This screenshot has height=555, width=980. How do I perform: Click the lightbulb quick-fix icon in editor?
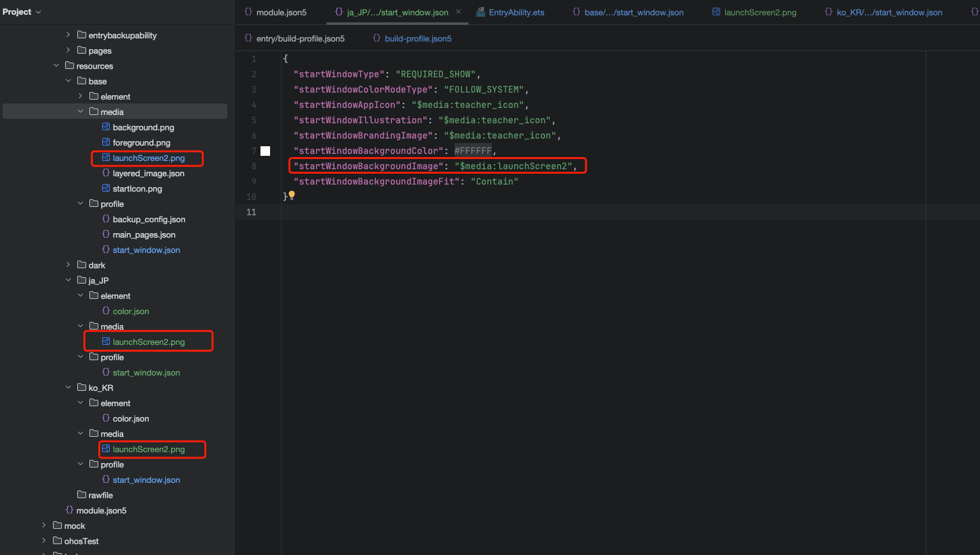[292, 195]
